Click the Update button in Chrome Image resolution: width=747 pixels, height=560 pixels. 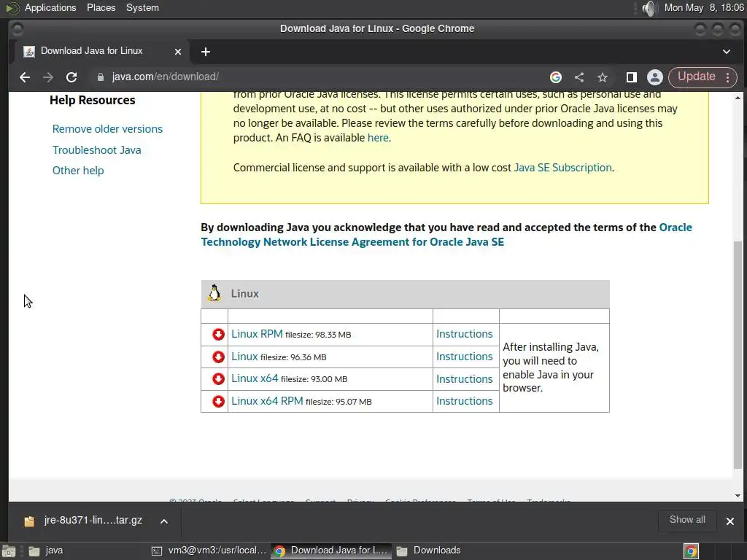696,77
